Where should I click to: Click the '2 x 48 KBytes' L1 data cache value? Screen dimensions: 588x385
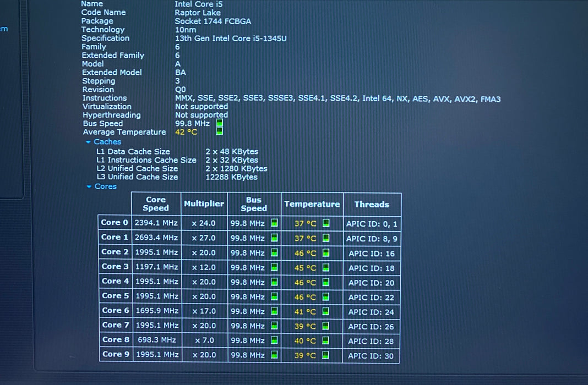point(232,151)
